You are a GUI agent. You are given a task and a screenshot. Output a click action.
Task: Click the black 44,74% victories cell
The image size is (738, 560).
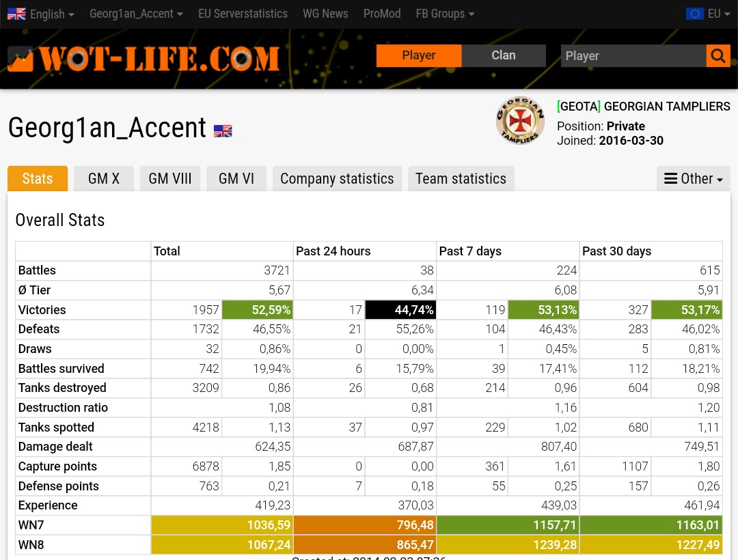[x=400, y=310]
